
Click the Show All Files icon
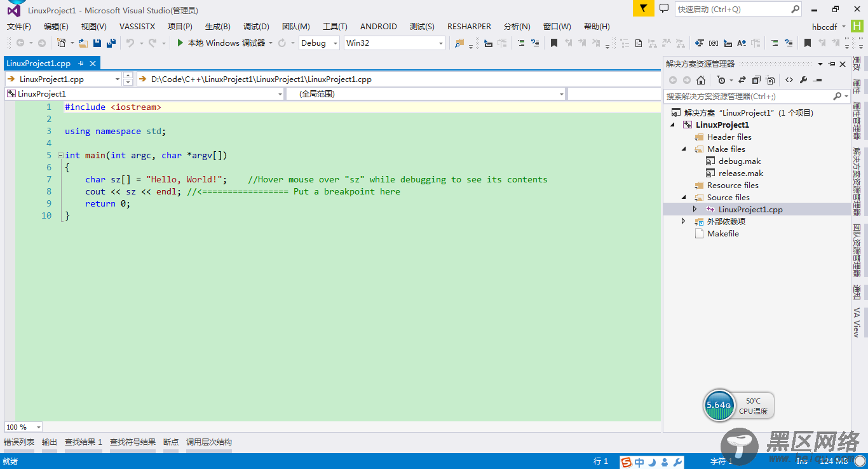[770, 80]
